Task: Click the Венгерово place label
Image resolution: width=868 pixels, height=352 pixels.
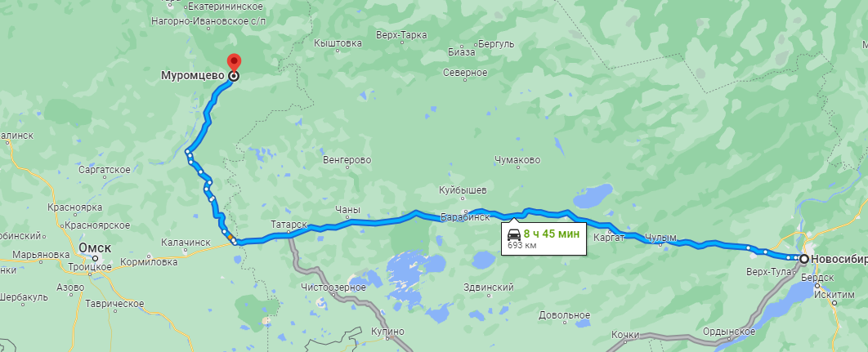Action: (x=347, y=161)
